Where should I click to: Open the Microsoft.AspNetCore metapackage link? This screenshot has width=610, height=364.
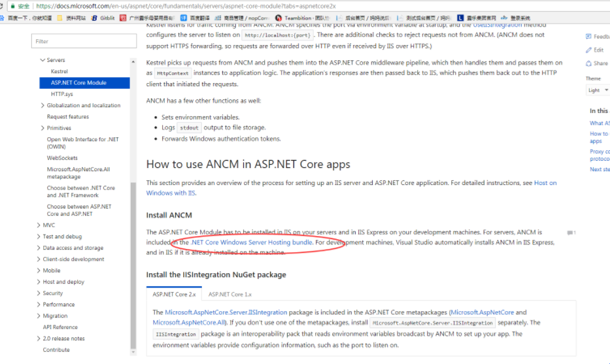[483, 312]
